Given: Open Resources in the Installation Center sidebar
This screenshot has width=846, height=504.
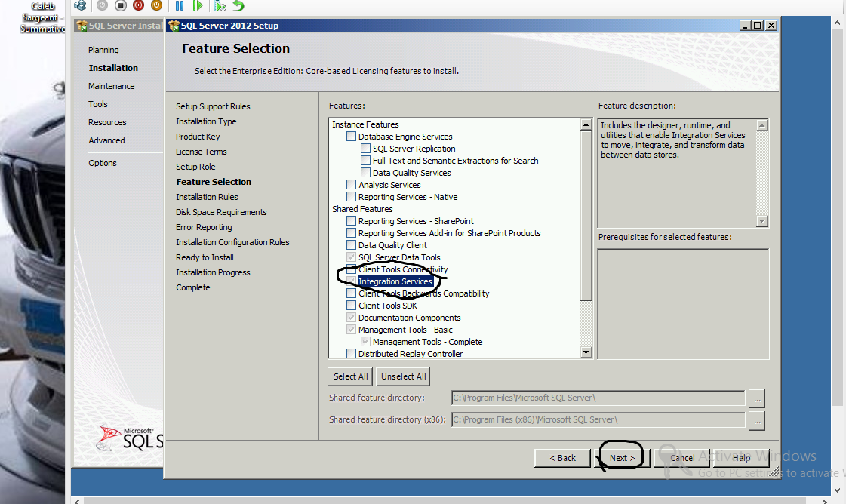Looking at the screenshot, I should (x=107, y=122).
